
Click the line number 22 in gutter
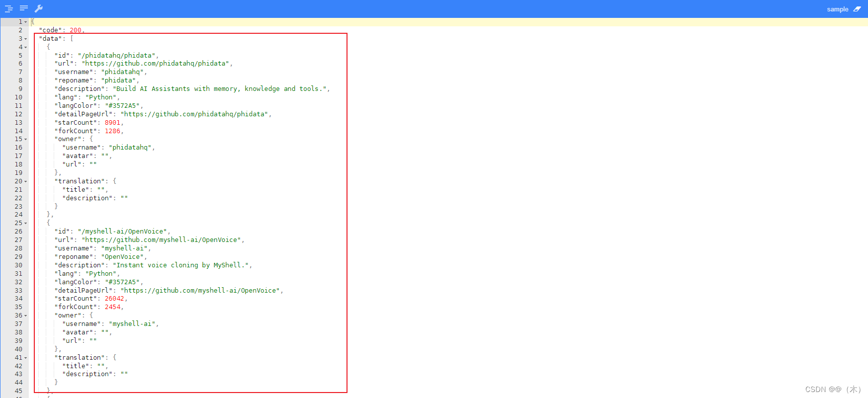(x=18, y=198)
